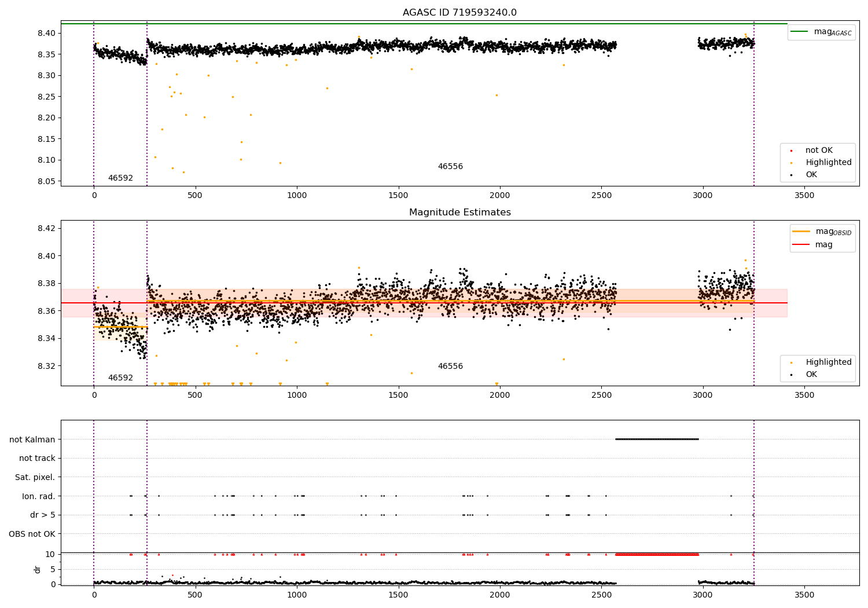The height and width of the screenshot is (608, 868).
Task: Click the 8.32 tick label in middle plot
Action: click(x=46, y=366)
